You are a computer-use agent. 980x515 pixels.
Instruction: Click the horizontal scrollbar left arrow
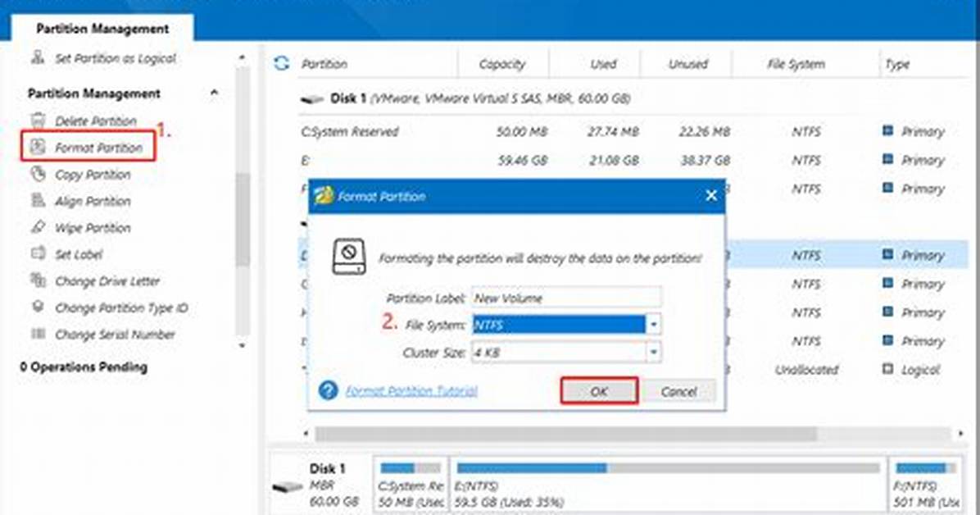(x=306, y=433)
